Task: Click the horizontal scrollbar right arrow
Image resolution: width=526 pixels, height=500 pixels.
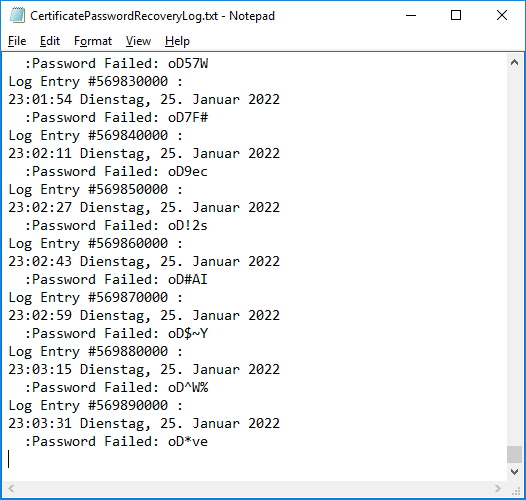Action: coord(498,488)
